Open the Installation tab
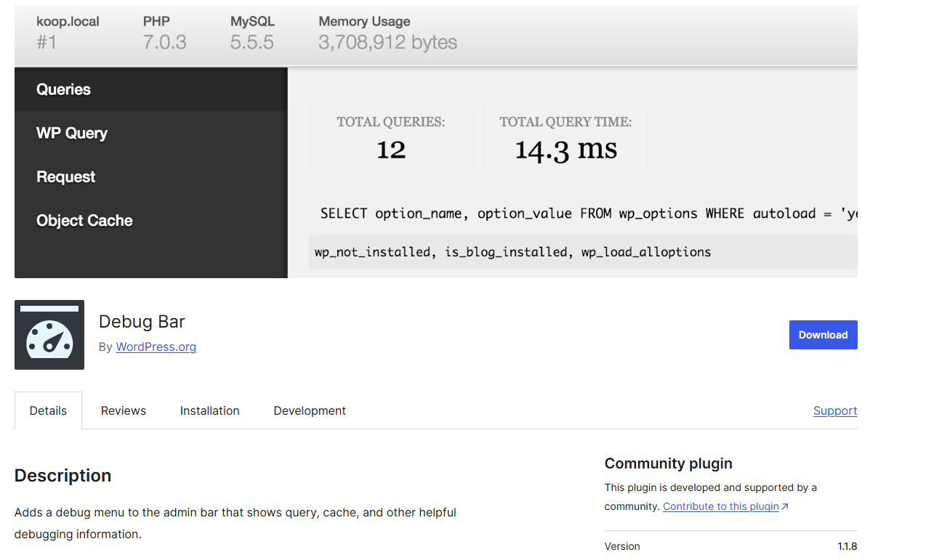 click(209, 411)
